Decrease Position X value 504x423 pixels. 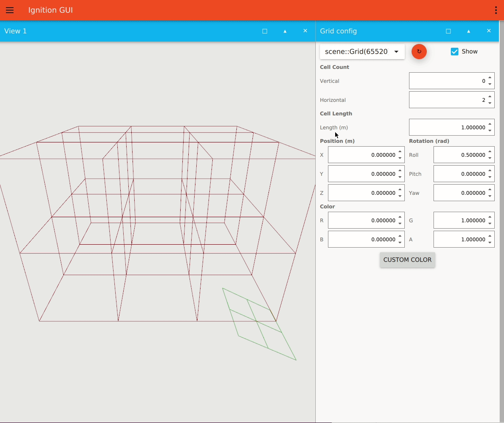pyautogui.click(x=400, y=158)
